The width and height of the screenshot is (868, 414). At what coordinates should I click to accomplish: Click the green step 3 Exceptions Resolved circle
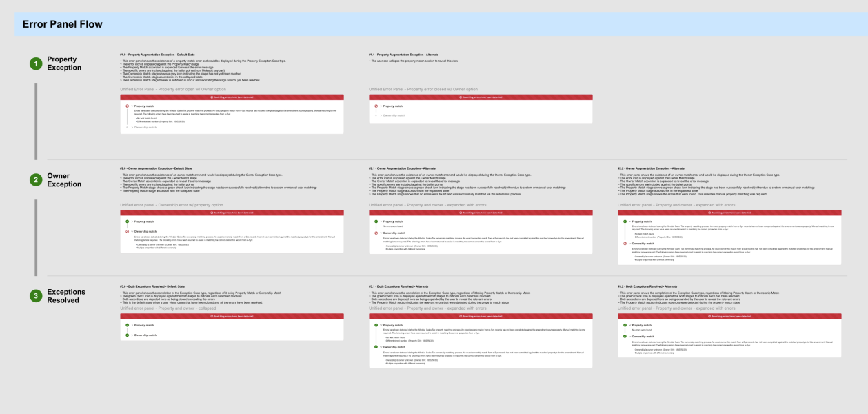coord(35,296)
